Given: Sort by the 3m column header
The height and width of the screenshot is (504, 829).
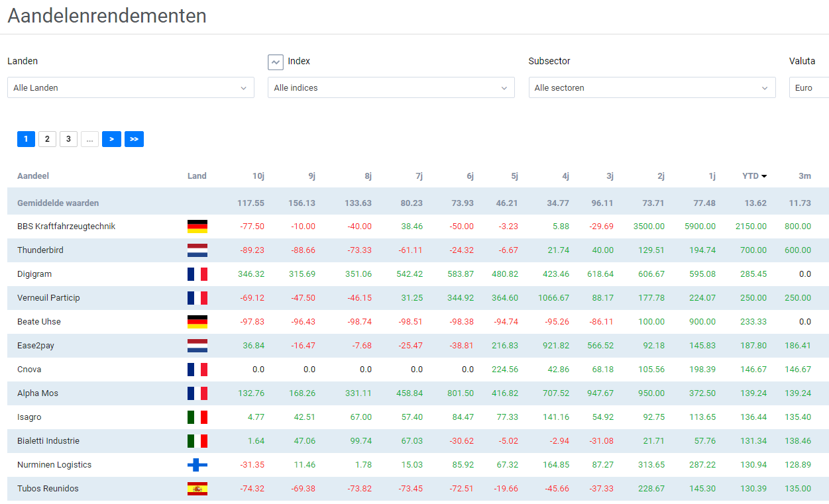Looking at the screenshot, I should (804, 176).
